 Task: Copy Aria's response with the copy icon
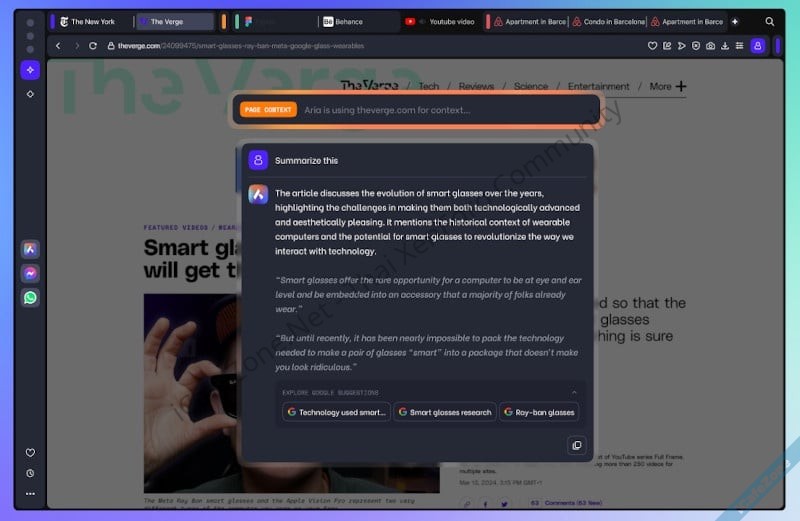point(576,446)
